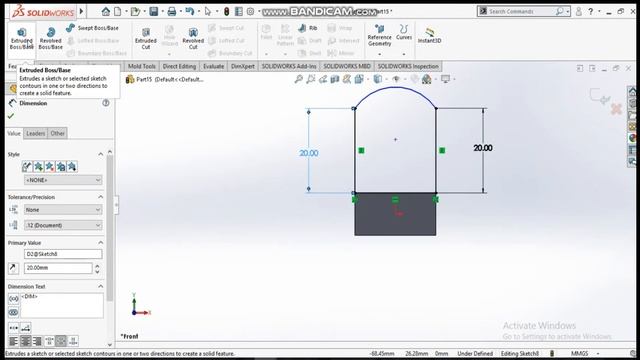Open the Edit Appearance icon in view toolbar
This screenshot has width=640, height=360.
tap(414, 79)
